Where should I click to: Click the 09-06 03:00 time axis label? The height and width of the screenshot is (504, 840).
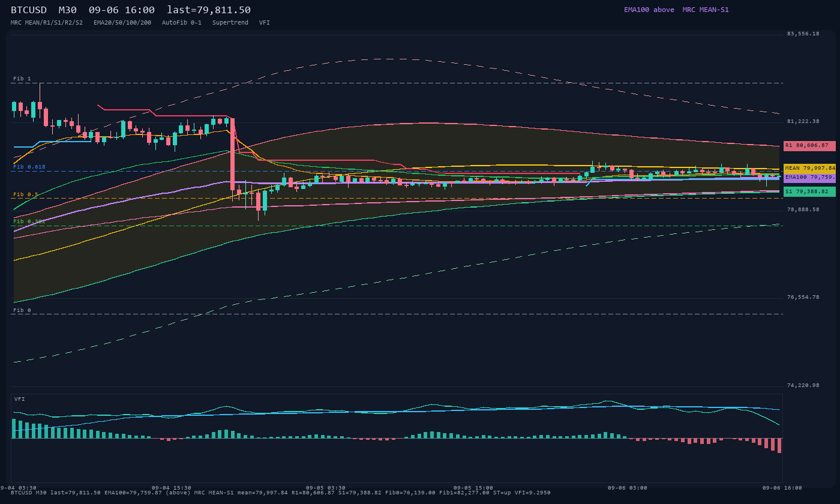628,488
